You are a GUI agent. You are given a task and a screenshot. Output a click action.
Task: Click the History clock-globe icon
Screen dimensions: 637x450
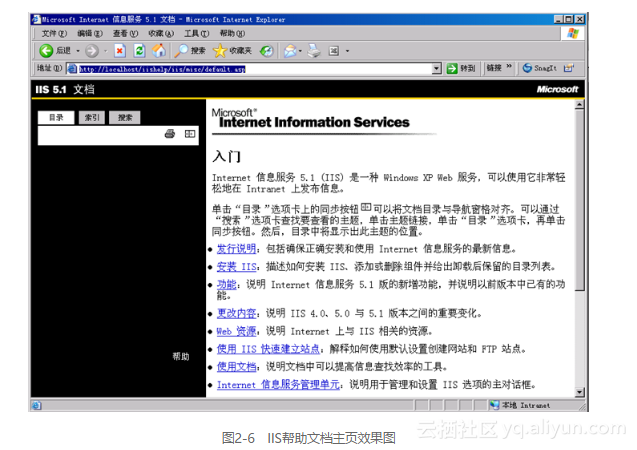[267, 51]
